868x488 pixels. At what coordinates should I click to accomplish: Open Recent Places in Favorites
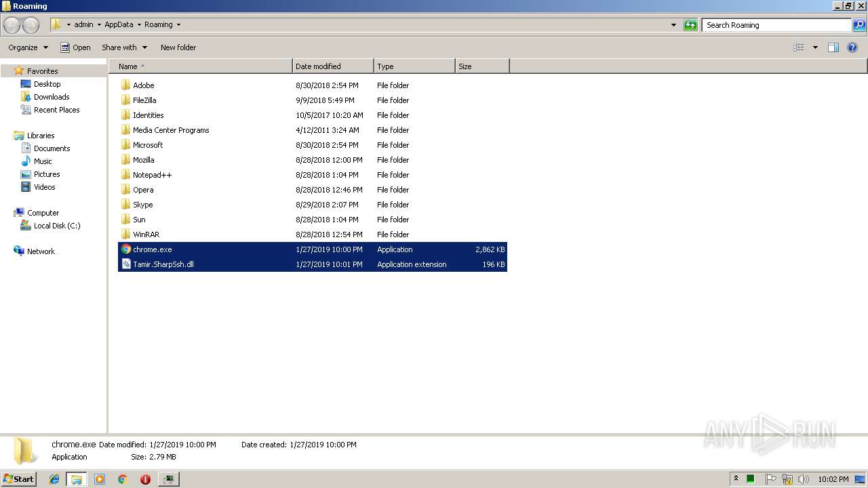(56, 110)
